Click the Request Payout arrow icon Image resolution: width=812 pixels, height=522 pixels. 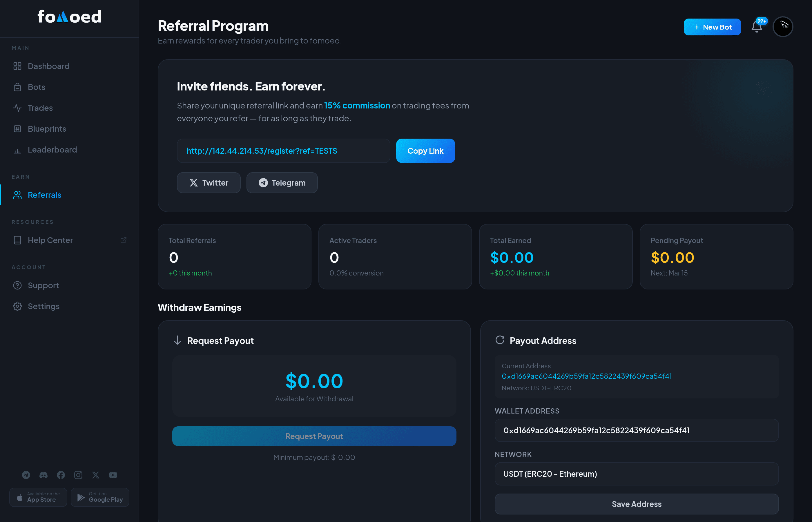tap(177, 340)
